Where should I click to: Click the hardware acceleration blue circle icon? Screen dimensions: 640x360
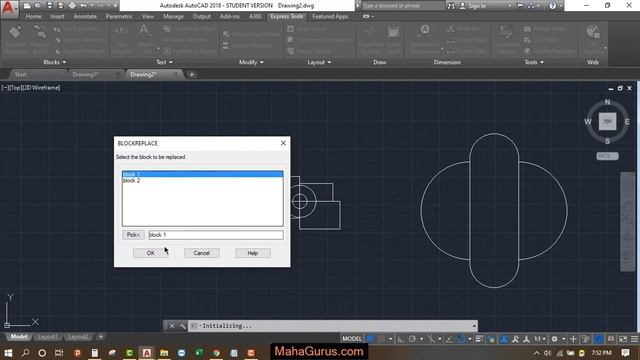598,339
